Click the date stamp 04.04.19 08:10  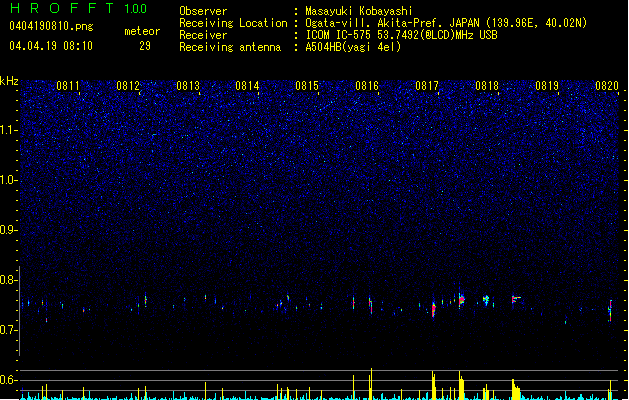51,46
